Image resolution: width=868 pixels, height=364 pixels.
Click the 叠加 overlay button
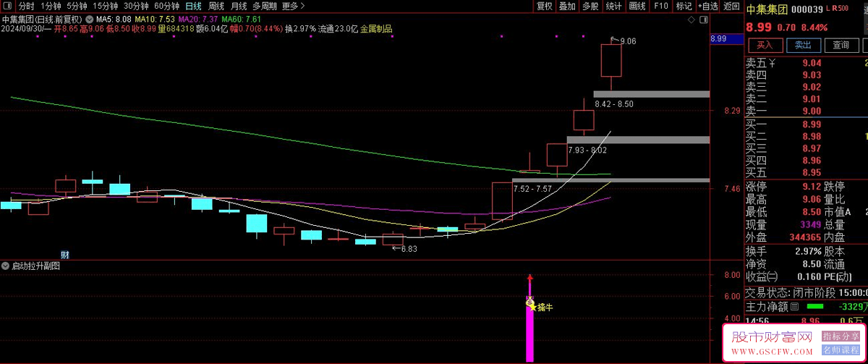tap(568, 6)
